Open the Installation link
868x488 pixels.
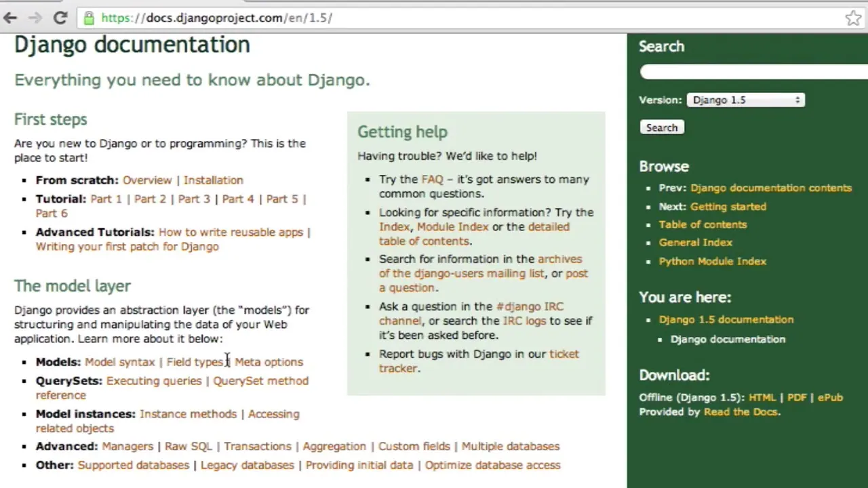[213, 180]
